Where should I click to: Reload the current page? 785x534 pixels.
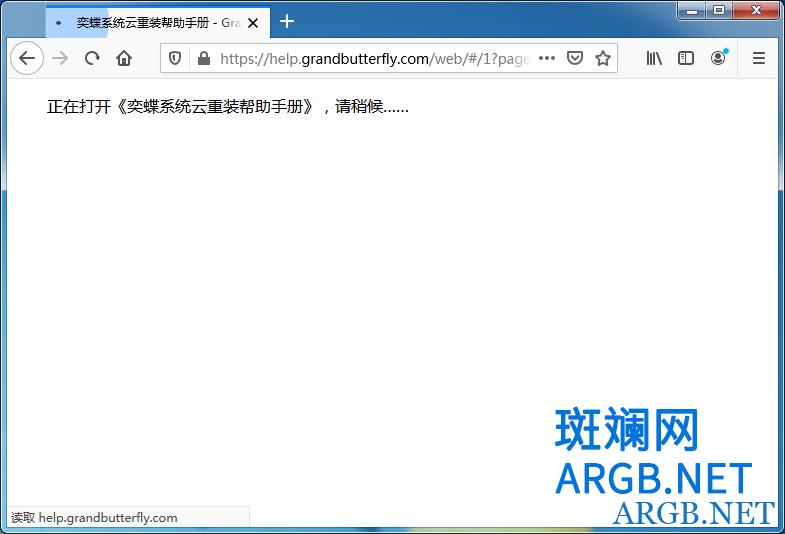(x=92, y=59)
